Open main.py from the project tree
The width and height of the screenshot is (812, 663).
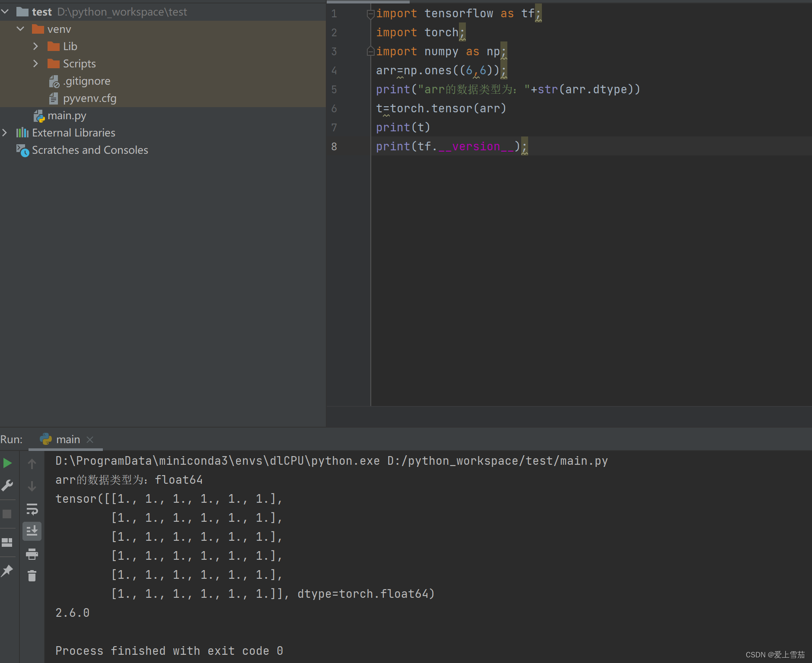pos(67,115)
